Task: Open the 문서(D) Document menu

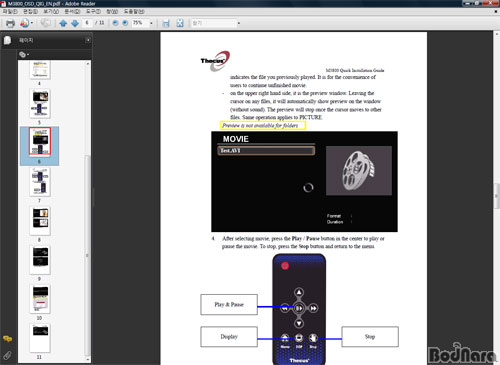Action: coord(72,11)
